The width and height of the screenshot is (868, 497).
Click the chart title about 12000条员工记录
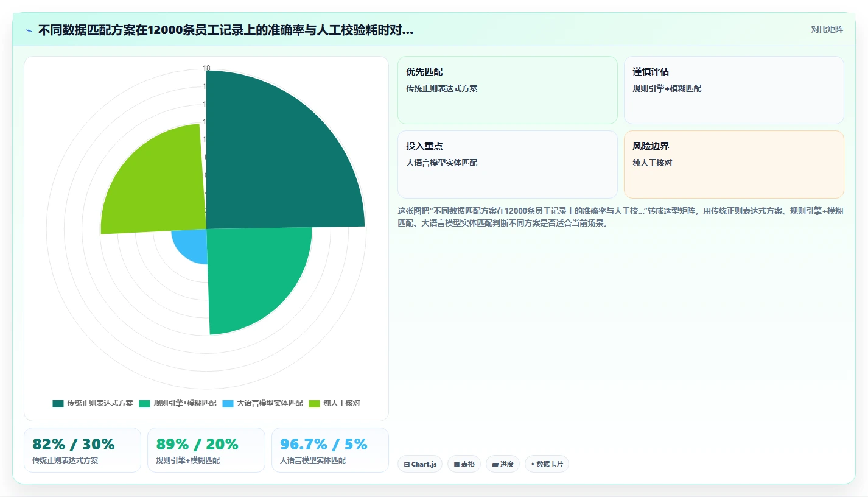coord(226,30)
